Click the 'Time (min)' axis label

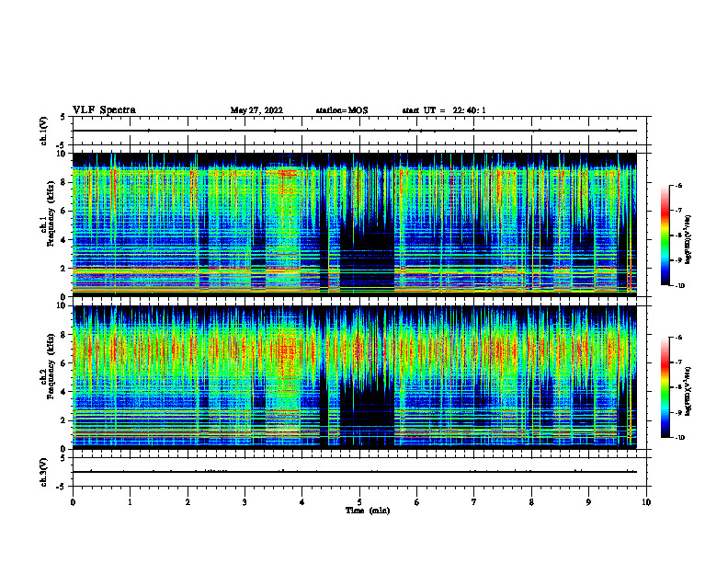[368, 511]
